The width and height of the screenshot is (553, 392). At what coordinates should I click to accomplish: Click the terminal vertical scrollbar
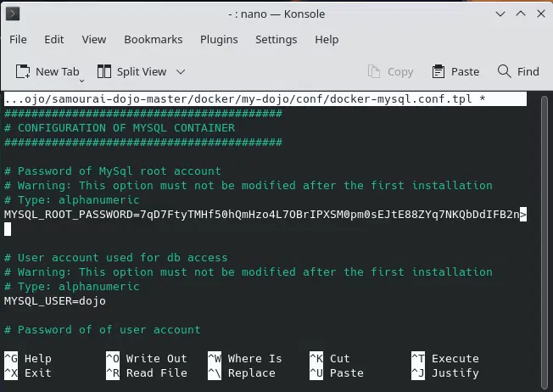tap(545, 242)
